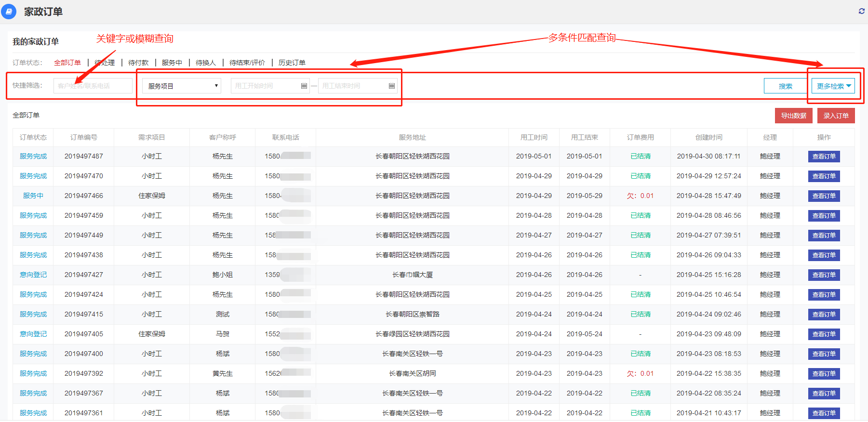View order 2019497400 via 查看订单

point(824,354)
